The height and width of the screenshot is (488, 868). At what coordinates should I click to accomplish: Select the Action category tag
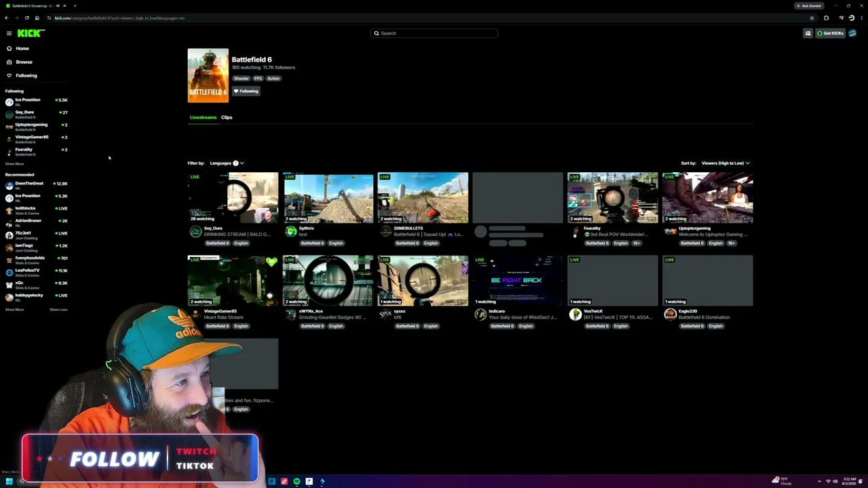tap(273, 79)
